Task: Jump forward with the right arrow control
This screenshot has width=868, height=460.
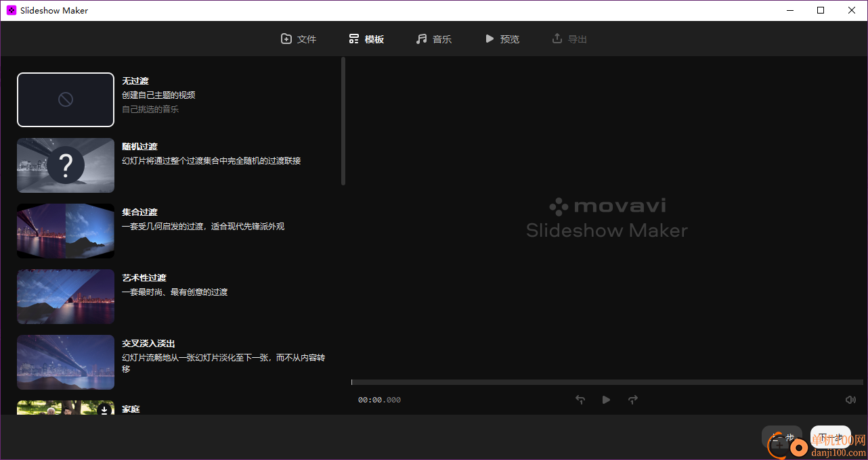Action: pyautogui.click(x=633, y=400)
